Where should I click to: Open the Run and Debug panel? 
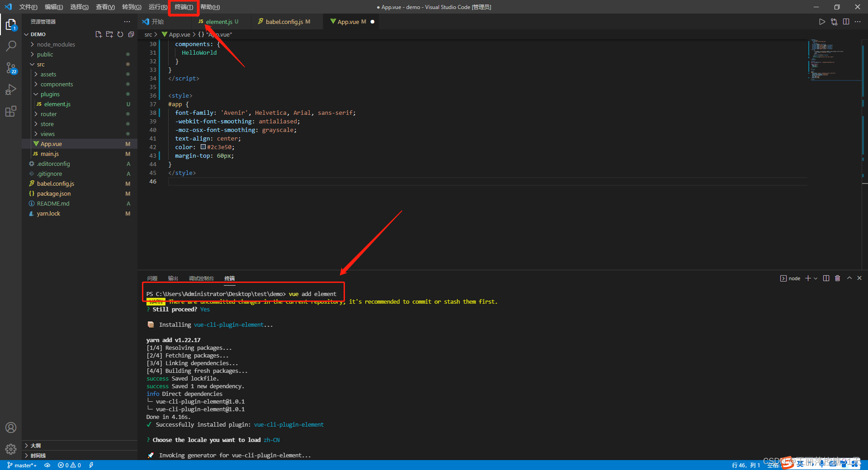tap(11, 89)
